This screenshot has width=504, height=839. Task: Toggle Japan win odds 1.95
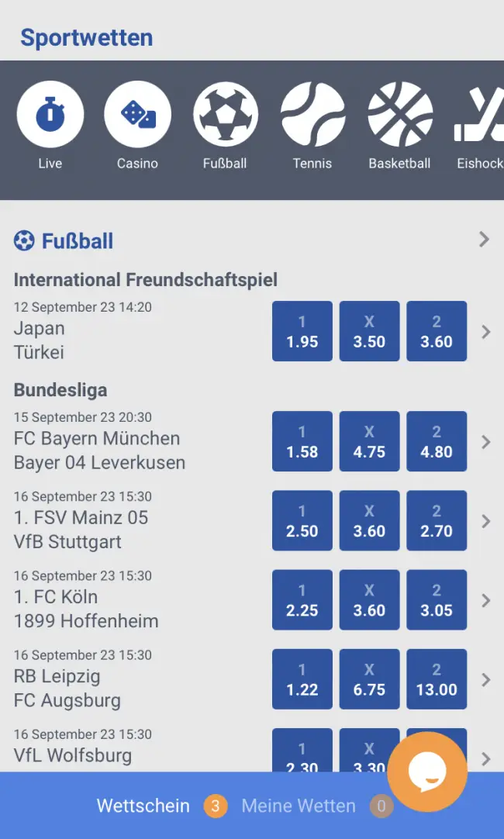(302, 332)
